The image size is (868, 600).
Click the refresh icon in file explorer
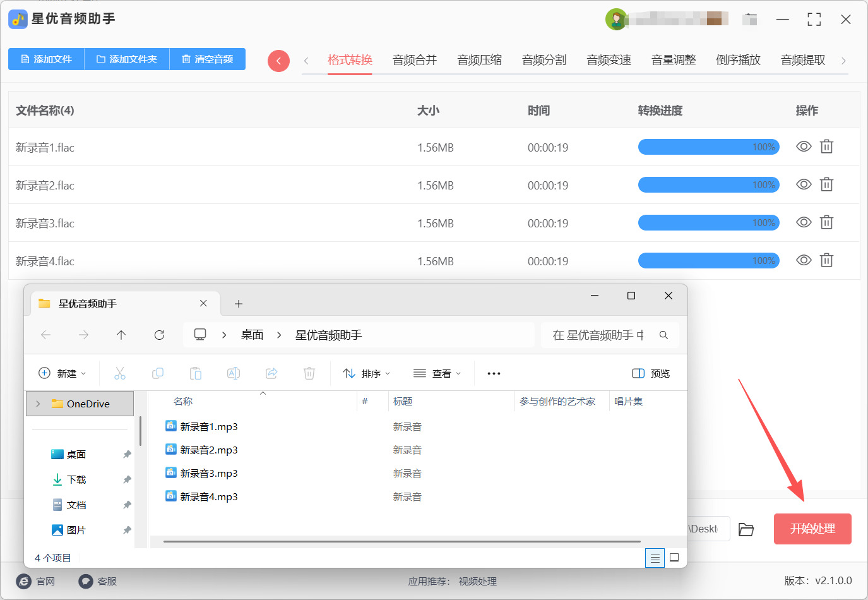[x=159, y=335]
